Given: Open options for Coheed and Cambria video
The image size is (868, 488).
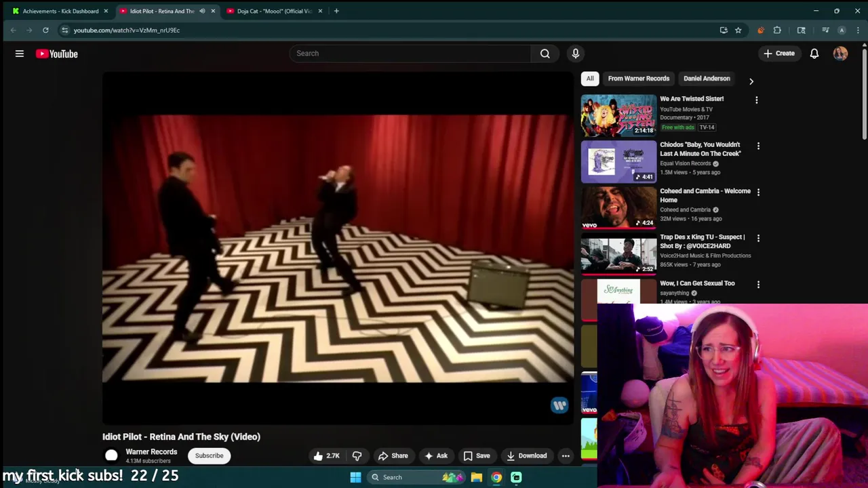Looking at the screenshot, I should click(x=758, y=192).
